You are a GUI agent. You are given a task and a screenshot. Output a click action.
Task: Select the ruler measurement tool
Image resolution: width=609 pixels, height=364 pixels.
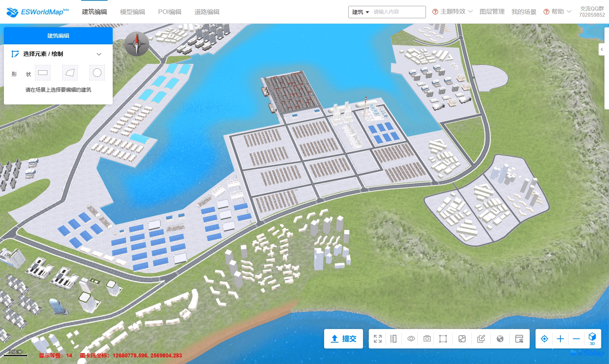pyautogui.click(x=393, y=339)
